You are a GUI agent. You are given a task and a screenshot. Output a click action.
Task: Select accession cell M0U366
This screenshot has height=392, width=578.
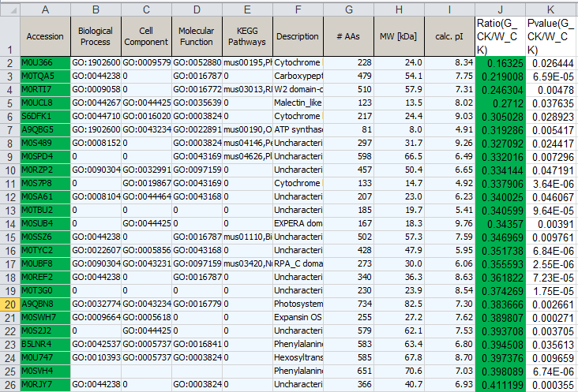click(x=45, y=63)
